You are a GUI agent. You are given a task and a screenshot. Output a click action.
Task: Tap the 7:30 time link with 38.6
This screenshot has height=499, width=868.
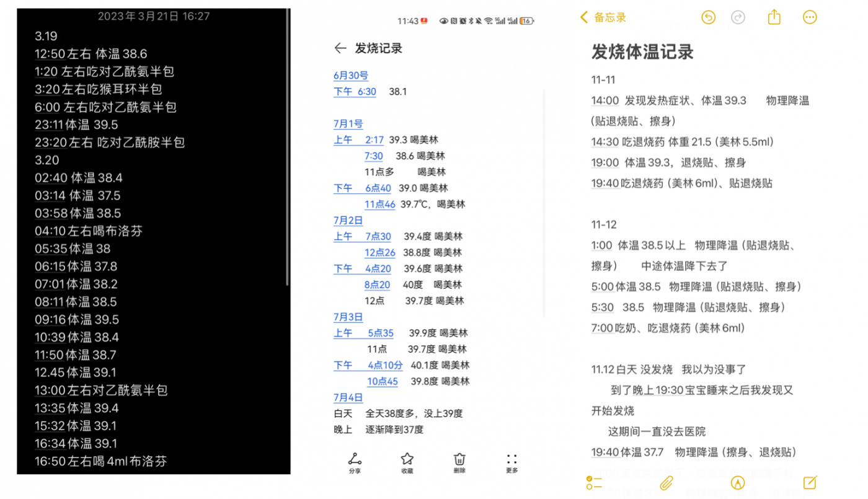click(374, 156)
